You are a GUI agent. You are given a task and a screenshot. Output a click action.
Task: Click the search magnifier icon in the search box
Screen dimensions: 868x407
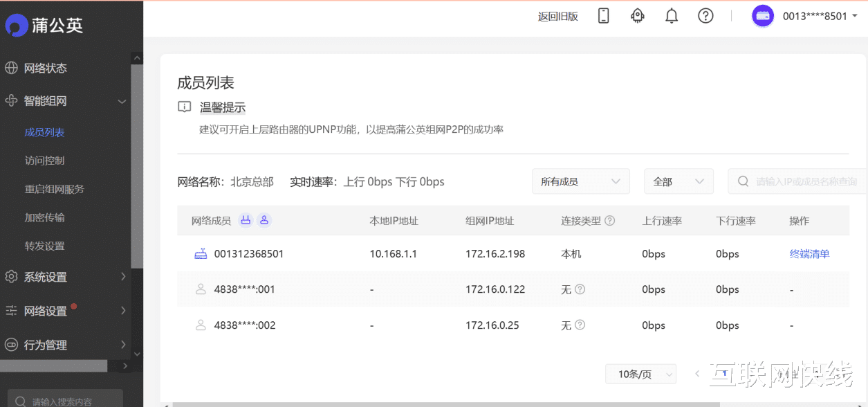click(x=743, y=181)
